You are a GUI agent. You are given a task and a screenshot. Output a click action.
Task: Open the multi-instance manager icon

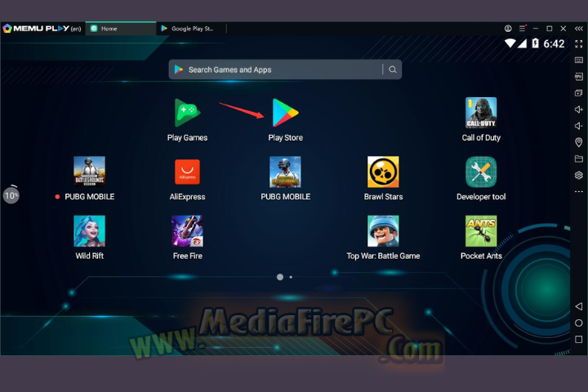pyautogui.click(x=579, y=92)
